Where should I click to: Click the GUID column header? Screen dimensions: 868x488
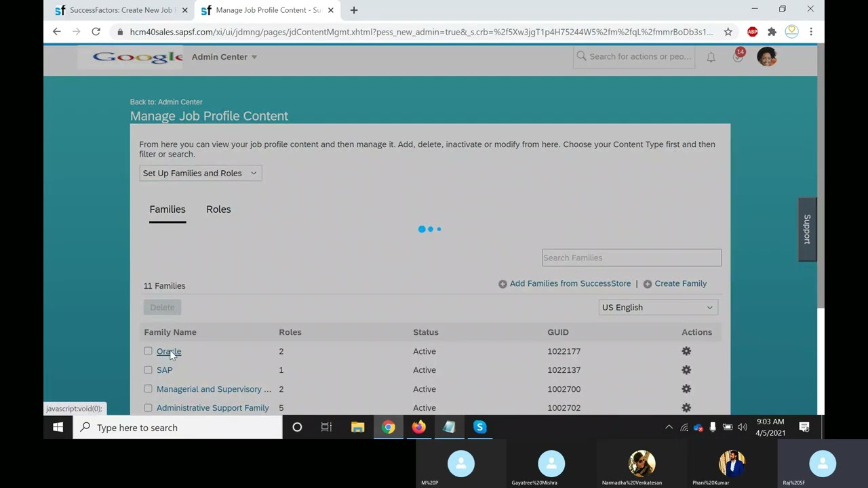pos(558,332)
